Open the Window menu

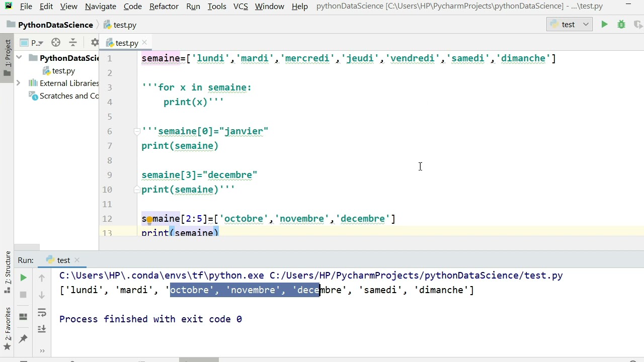[x=270, y=6]
